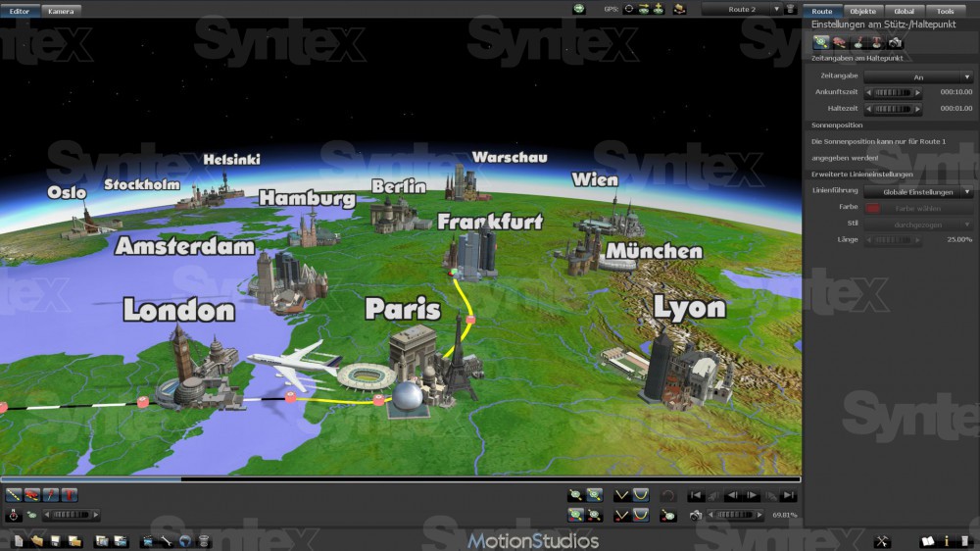This screenshot has width=980, height=551.
Task: Click the new document icon
Action: coord(19,541)
